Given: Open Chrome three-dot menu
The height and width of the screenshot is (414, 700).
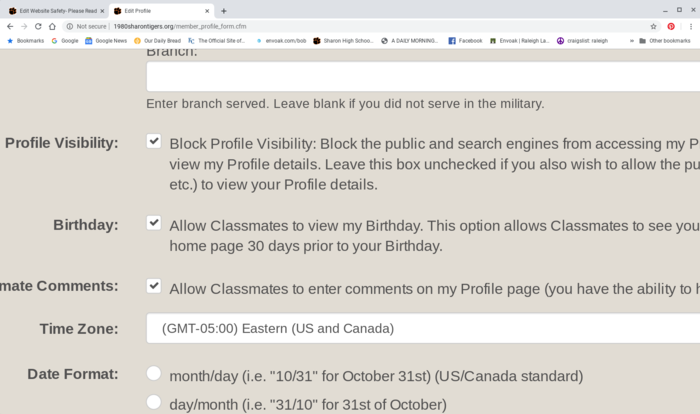Looking at the screenshot, I should pos(691,26).
